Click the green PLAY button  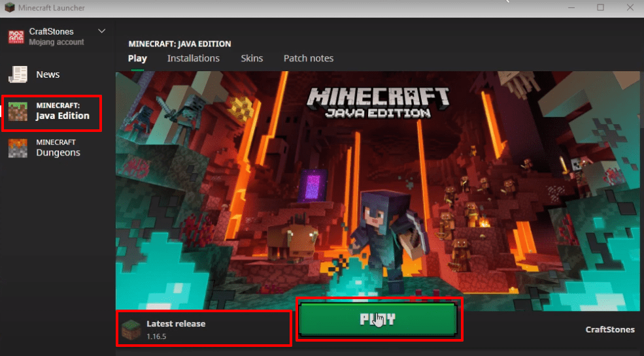(x=377, y=319)
